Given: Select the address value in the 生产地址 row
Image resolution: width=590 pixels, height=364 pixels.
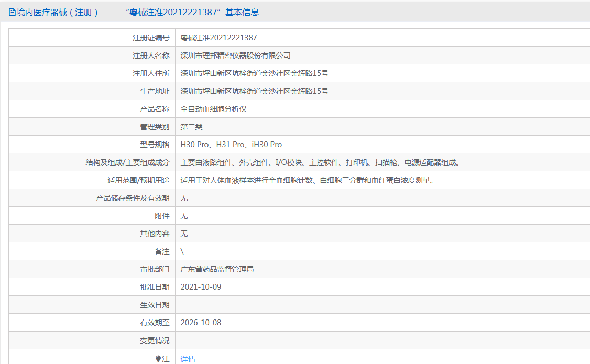Looking at the screenshot, I should pos(254,91).
